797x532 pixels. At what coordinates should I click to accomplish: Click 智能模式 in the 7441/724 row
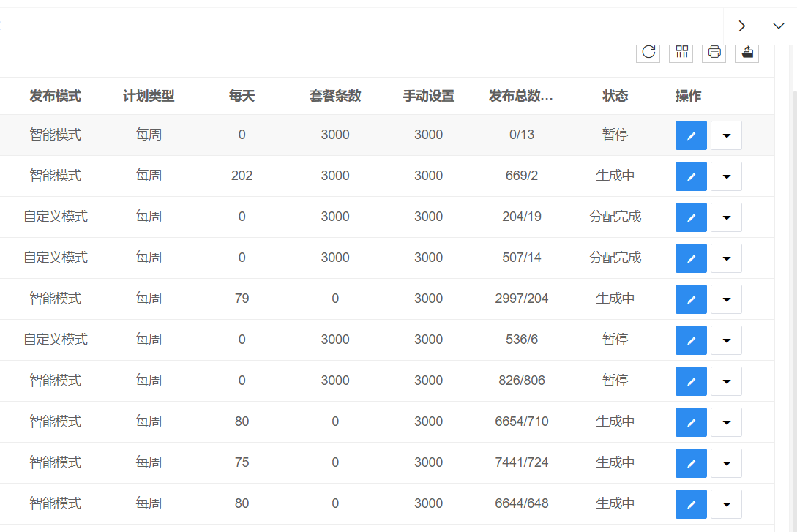point(56,462)
